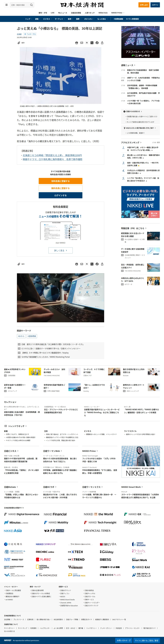Open related link about 北海道ニセコ時給
This screenshot has height=644, width=164.
point(52,155)
